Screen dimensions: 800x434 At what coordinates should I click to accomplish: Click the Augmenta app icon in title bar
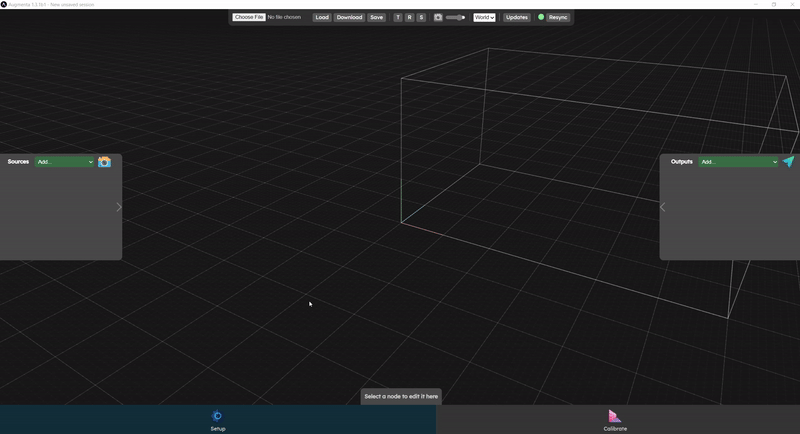point(4,4)
